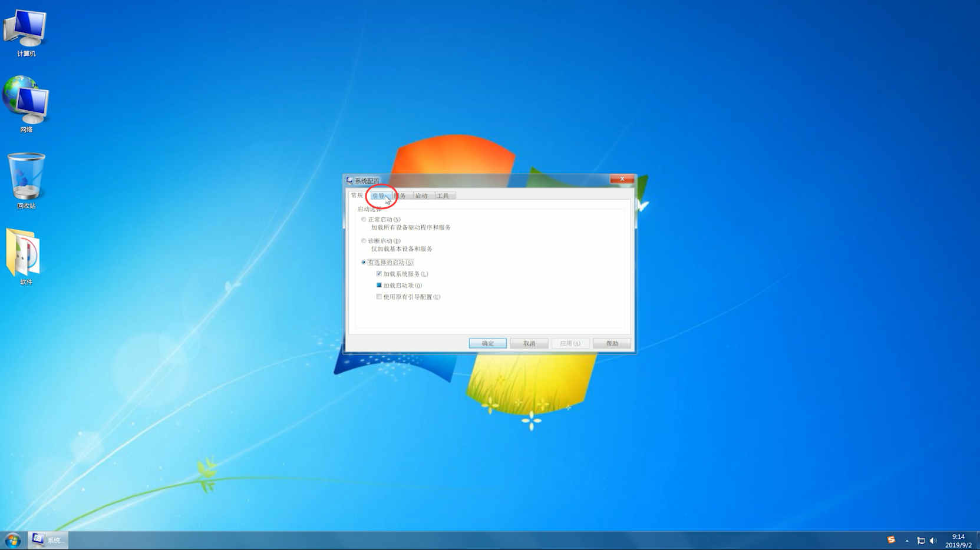The width and height of the screenshot is (980, 550).
Task: Click the 帮助 button
Action: click(x=612, y=343)
